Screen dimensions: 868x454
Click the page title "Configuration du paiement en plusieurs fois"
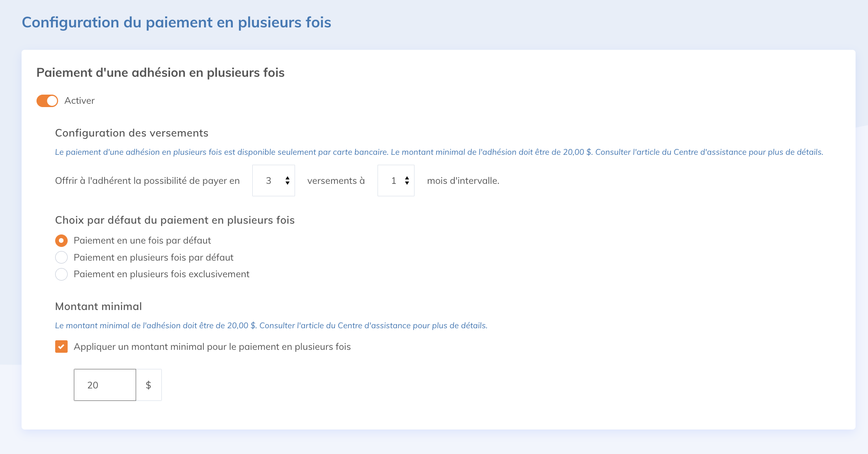tap(176, 22)
